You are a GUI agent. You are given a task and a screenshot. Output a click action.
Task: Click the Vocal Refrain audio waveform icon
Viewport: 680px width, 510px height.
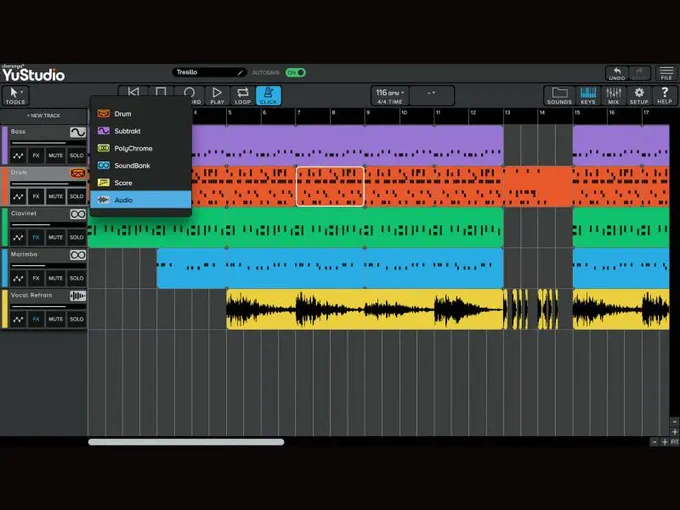coord(78,296)
